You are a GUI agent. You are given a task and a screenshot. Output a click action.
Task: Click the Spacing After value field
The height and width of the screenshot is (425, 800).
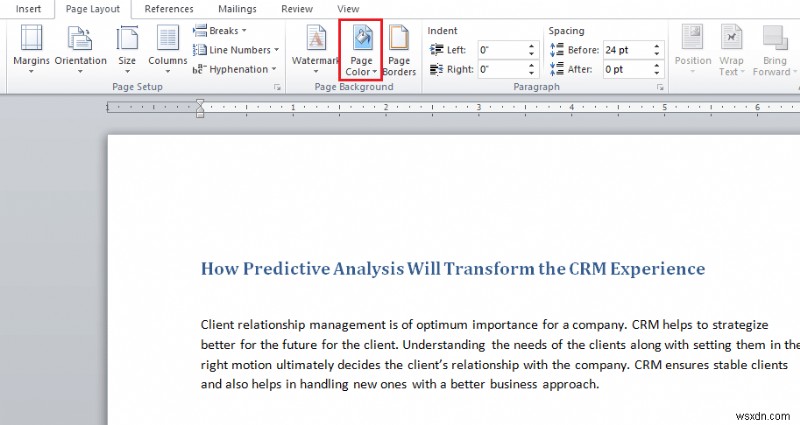(628, 69)
